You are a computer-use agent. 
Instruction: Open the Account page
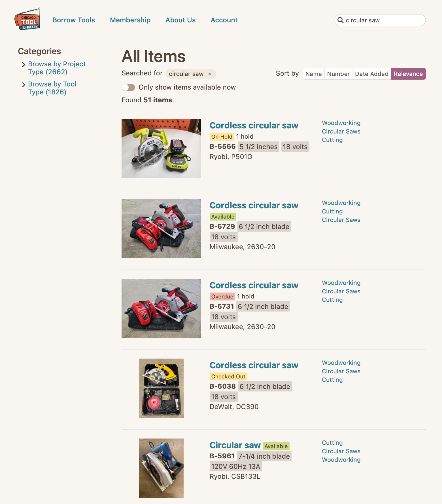[x=224, y=20]
